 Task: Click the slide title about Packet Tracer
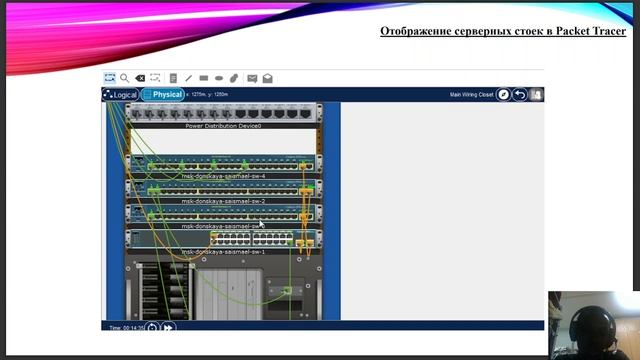[503, 31]
